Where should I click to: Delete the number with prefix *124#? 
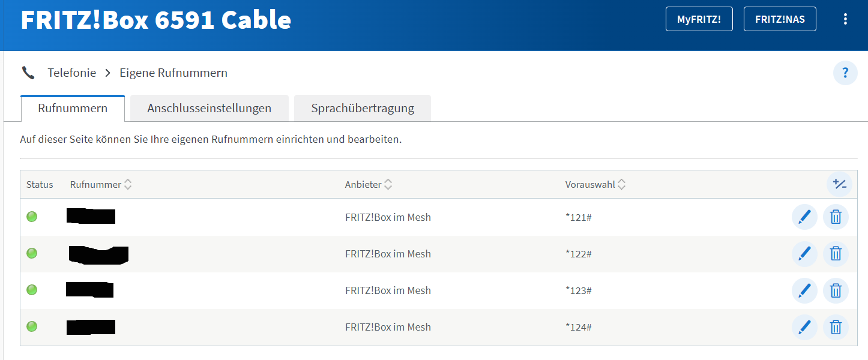point(836,327)
